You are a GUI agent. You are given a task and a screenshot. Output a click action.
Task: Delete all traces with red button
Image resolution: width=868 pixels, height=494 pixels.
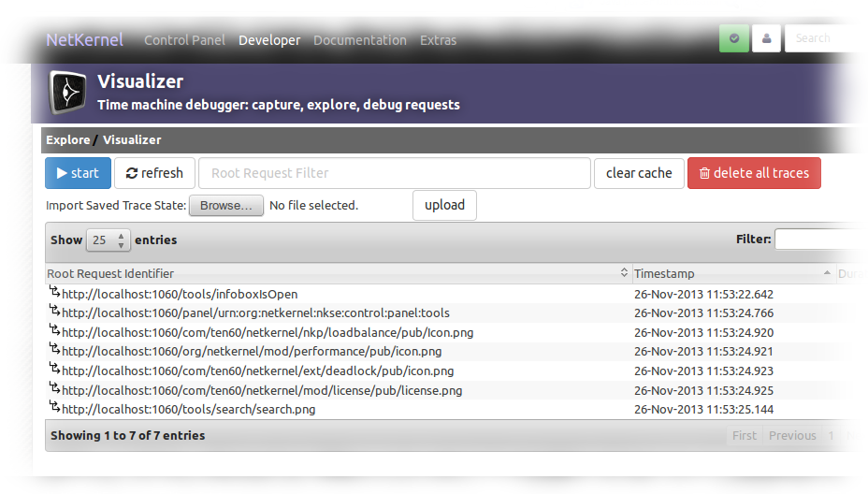tap(754, 173)
